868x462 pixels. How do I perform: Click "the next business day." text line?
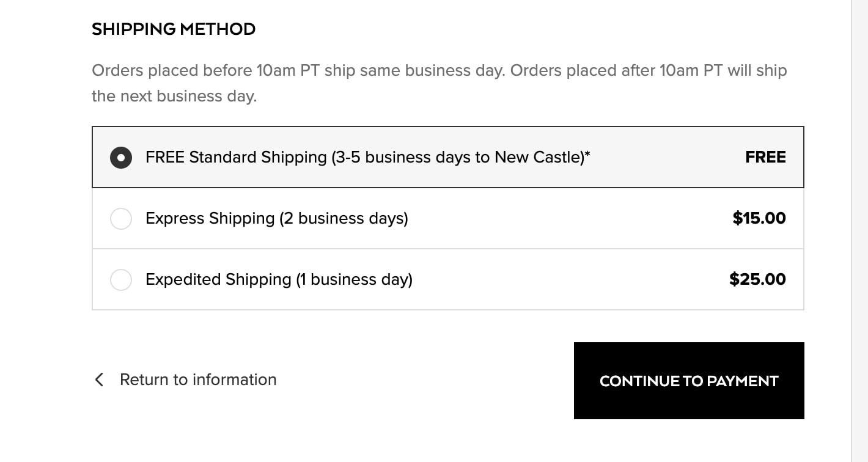point(174,97)
